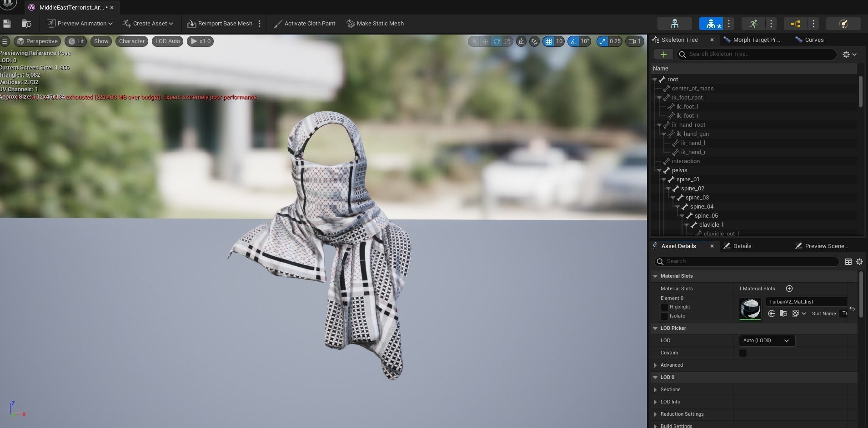The image size is (868, 428).
Task: Open grid snap value 10 menu
Action: click(559, 41)
